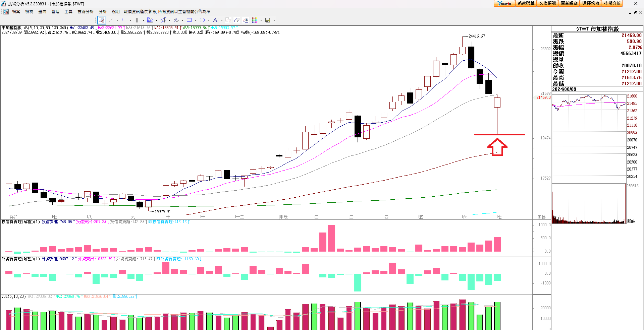Expand the save options dropdown arrow
This screenshot has width=644, height=330.
274,20
